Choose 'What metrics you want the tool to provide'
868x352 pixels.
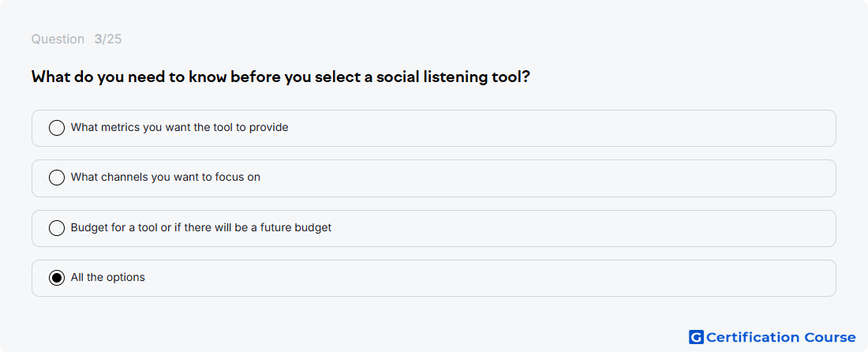pyautogui.click(x=179, y=128)
